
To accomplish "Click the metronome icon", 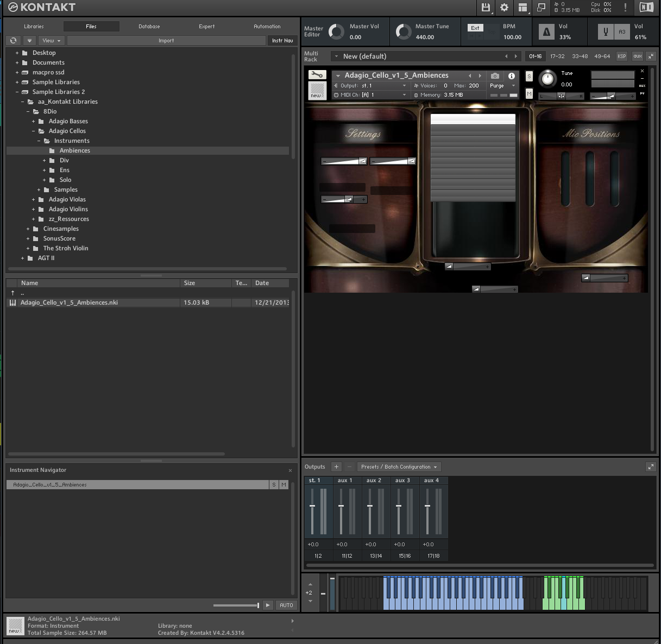I will coord(546,32).
